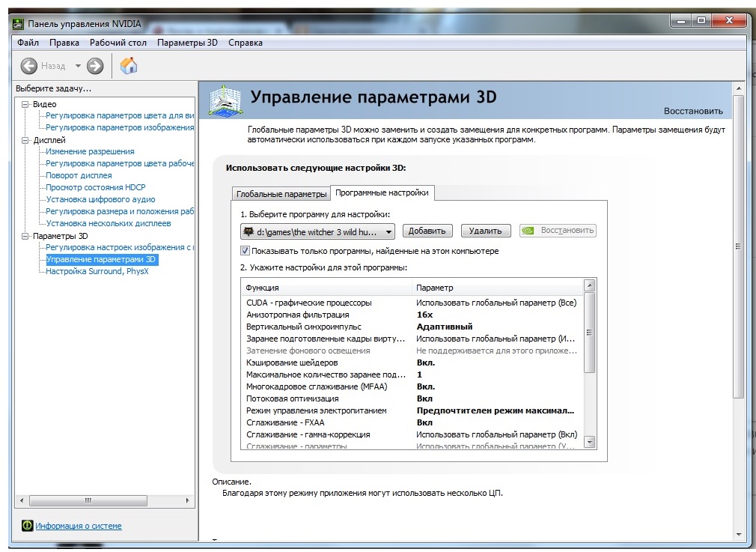The height and width of the screenshot is (552, 756).
Task: Select the Вертикальный синхроимпульс setting row
Action: pos(303,327)
